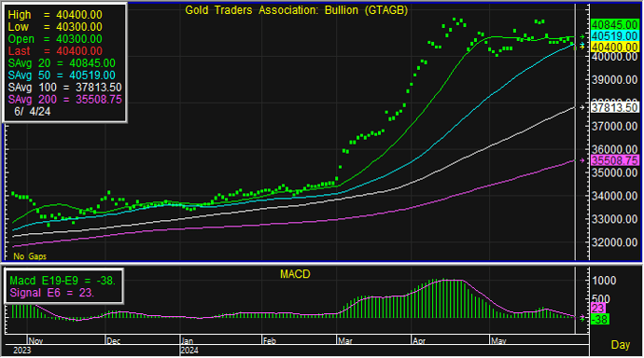Select the Open = 40300.00 readout

coord(55,39)
